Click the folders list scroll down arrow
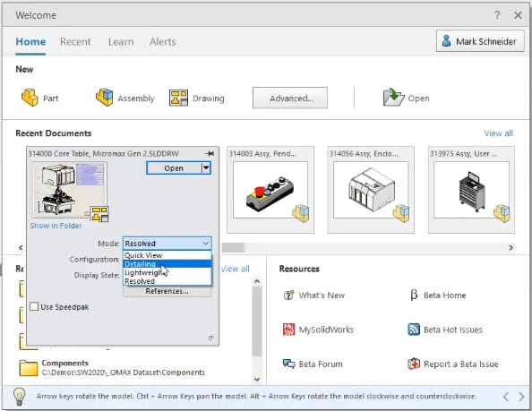This screenshot has height=411, width=532. pos(257,379)
